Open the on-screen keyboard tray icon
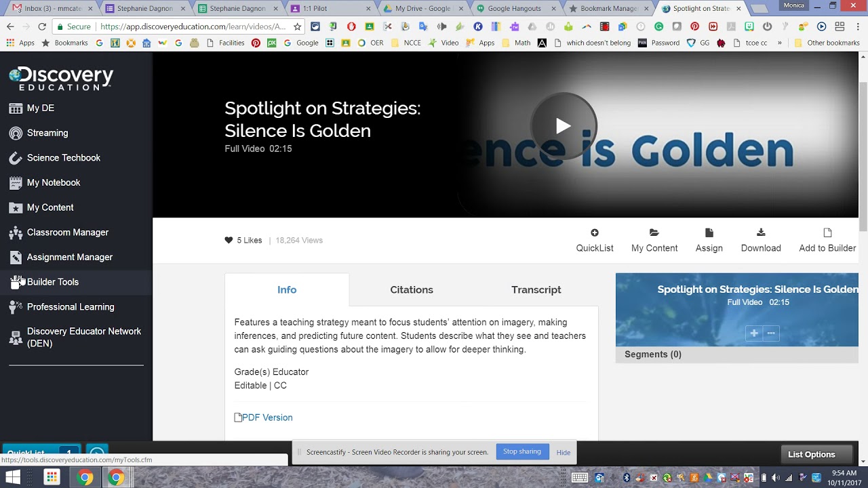The image size is (868, 488). click(x=579, y=478)
